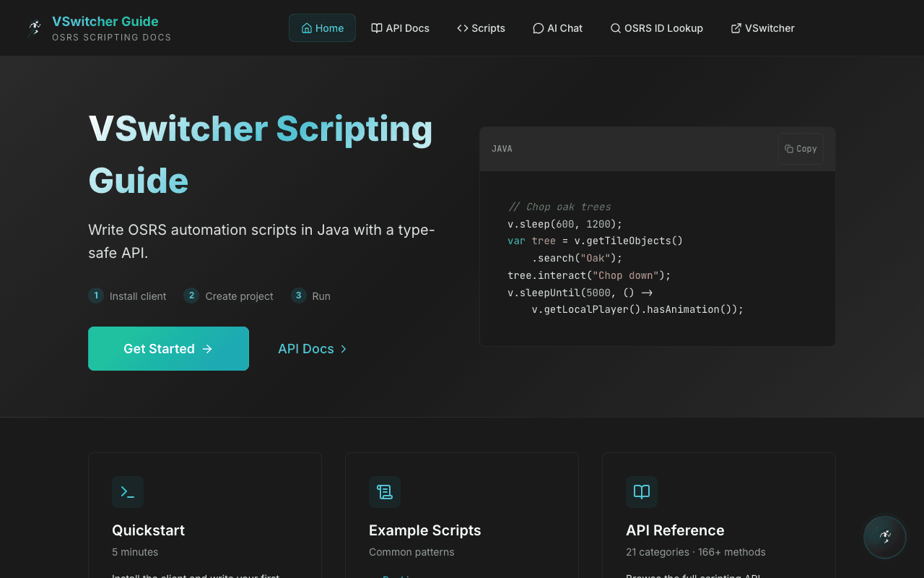Select the terminal icon on the Quickstart card

pos(128,492)
